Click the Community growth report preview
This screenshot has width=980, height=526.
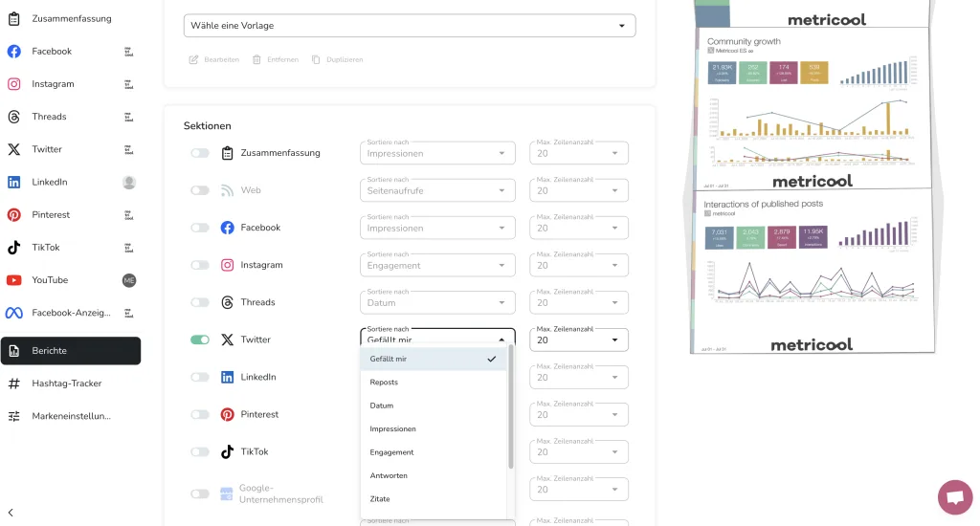810,107
